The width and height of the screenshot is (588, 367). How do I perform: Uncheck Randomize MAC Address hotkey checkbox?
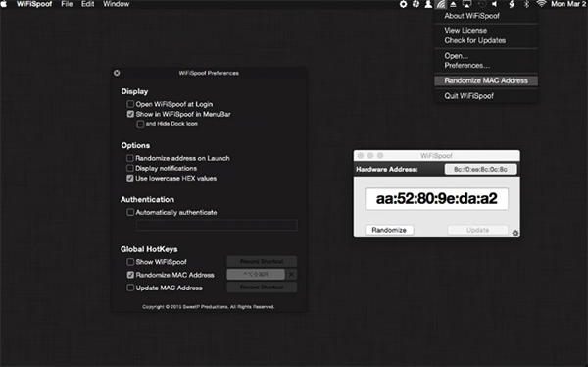click(x=130, y=275)
